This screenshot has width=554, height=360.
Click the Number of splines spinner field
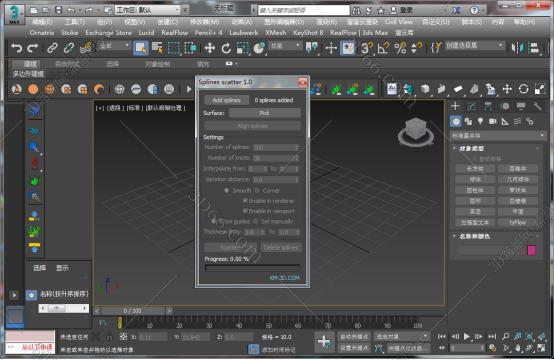[x=276, y=147]
